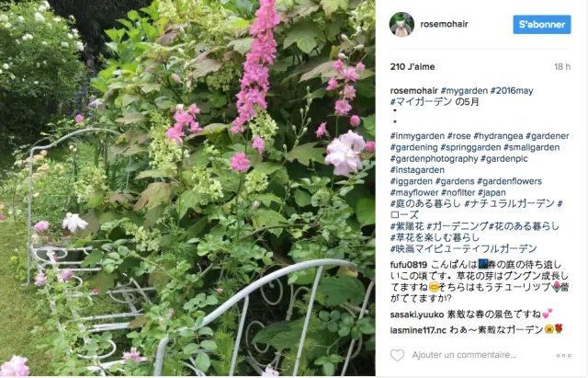The image size is (588, 378).
Task: Open the #japan hashtag link
Action: tap(492, 192)
